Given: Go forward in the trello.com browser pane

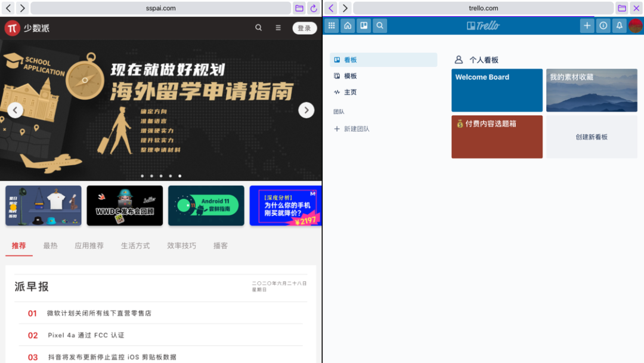Looking at the screenshot, I should [345, 8].
